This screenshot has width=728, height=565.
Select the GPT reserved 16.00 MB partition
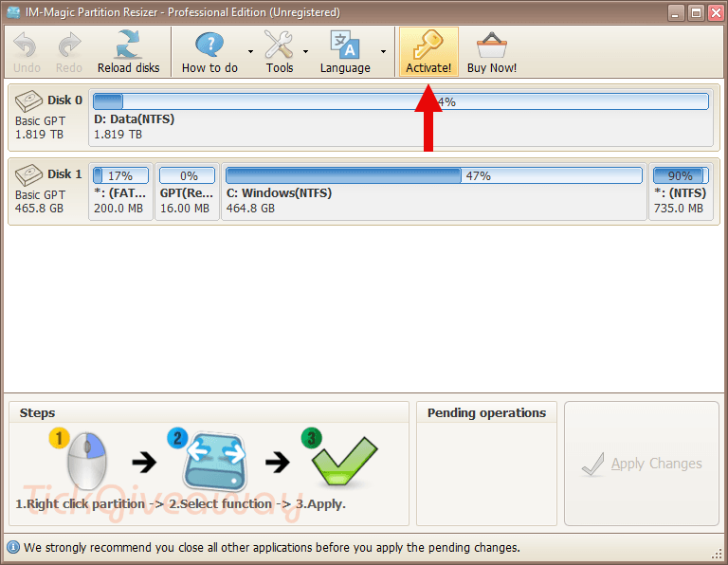click(187, 191)
